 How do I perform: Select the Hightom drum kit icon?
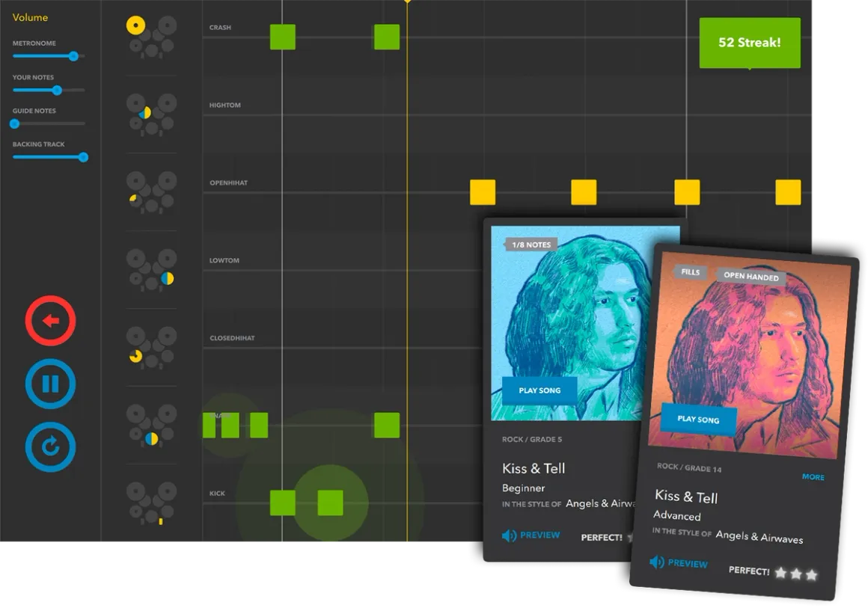click(x=151, y=114)
